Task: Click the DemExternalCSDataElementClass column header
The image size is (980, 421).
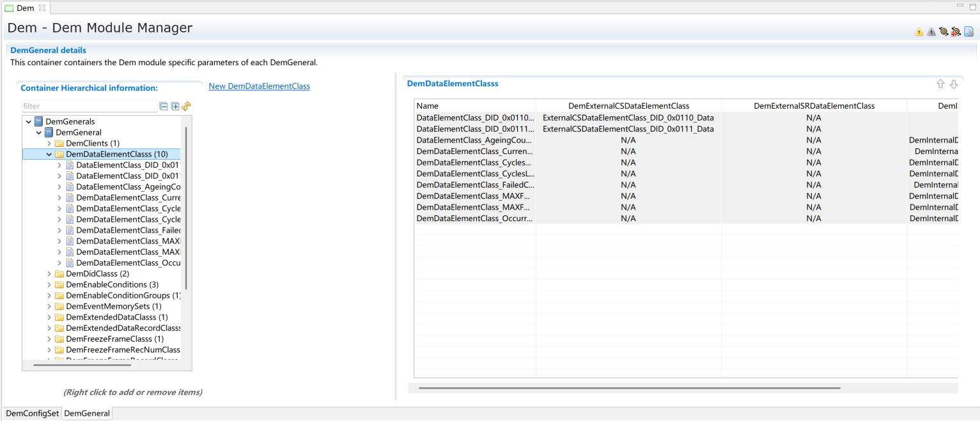Action: (628, 106)
